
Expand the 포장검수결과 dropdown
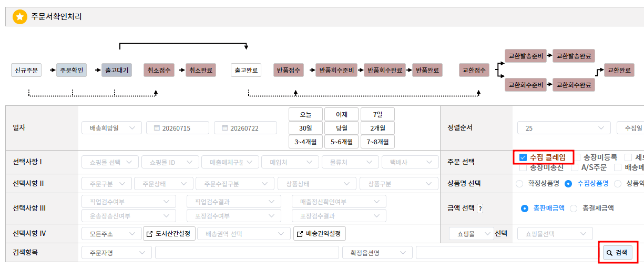click(339, 216)
